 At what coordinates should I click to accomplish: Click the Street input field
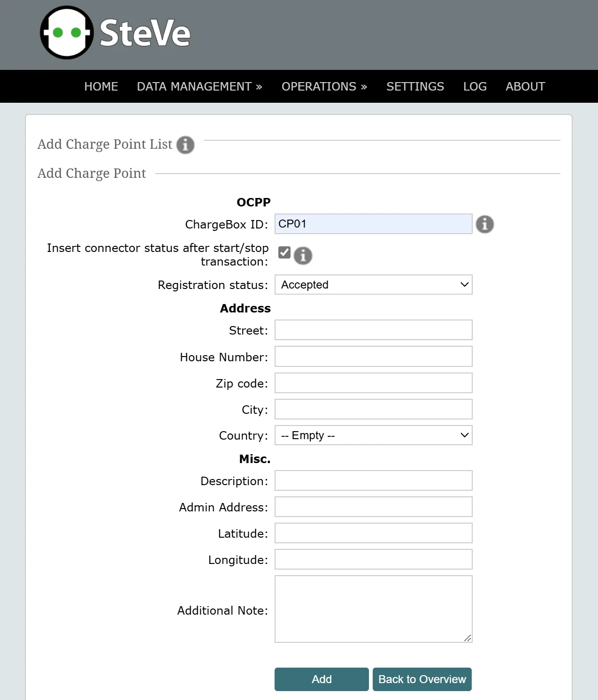[373, 330]
